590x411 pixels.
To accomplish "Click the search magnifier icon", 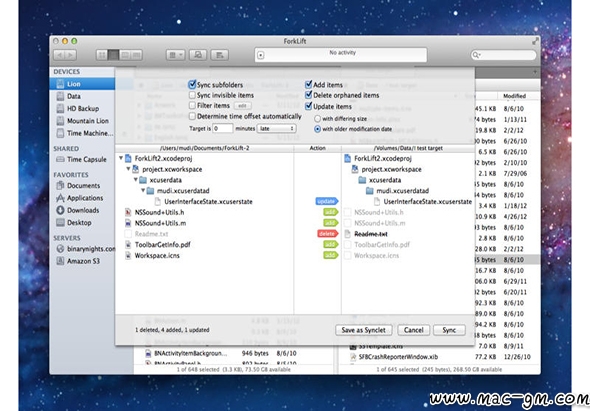I will point(476,55).
